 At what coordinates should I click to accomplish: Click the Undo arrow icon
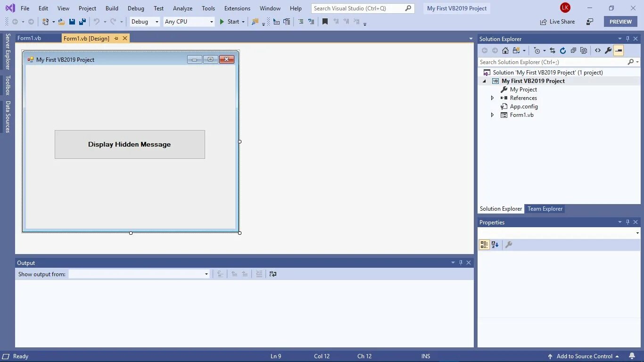pyautogui.click(x=97, y=22)
